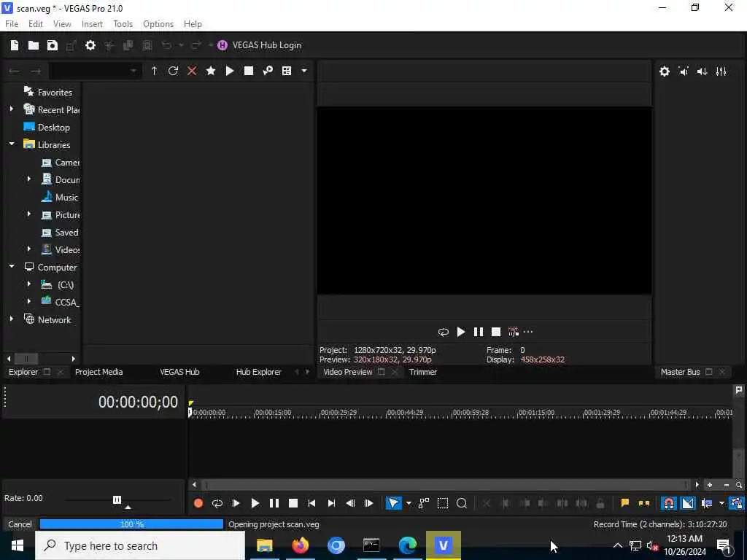Select the Zoom Edit tool magnifier
This screenshot has height=560, width=747.
pyautogui.click(x=462, y=503)
